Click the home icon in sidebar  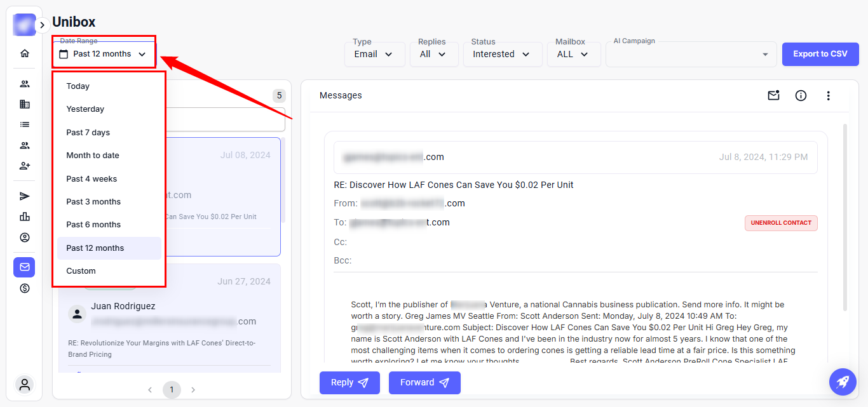(25, 53)
